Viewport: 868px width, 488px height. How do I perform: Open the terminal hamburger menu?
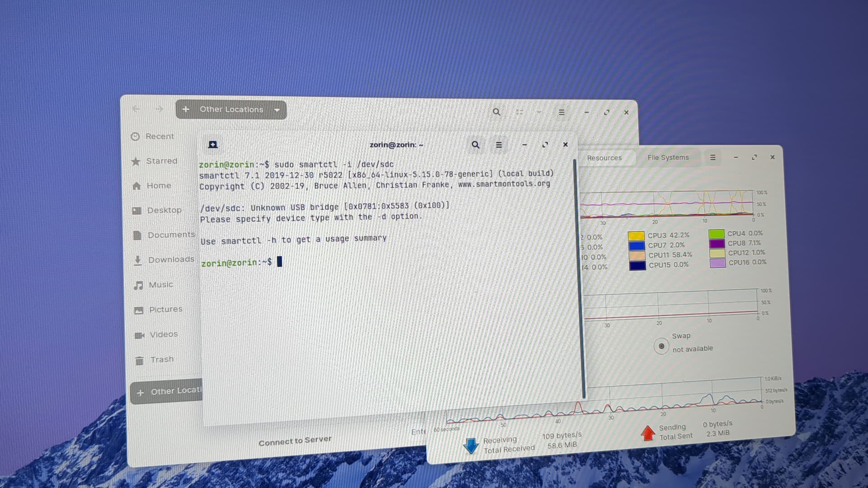pyautogui.click(x=499, y=145)
